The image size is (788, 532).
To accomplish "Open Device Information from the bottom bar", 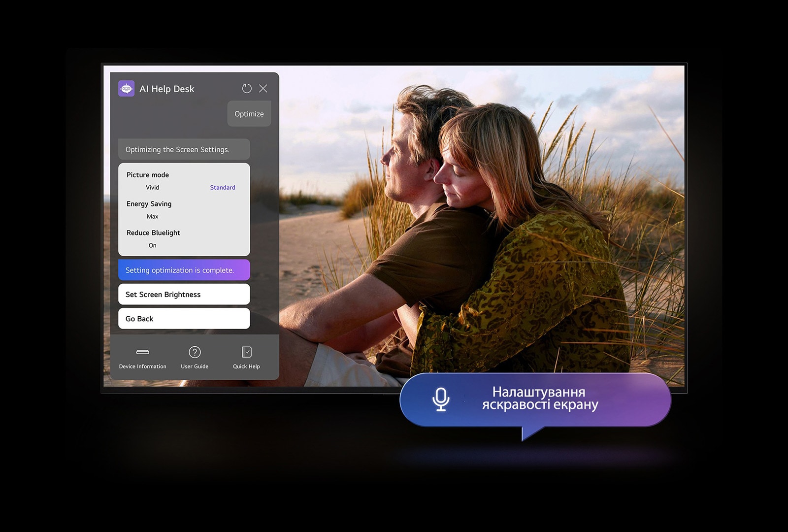I will coord(142,357).
